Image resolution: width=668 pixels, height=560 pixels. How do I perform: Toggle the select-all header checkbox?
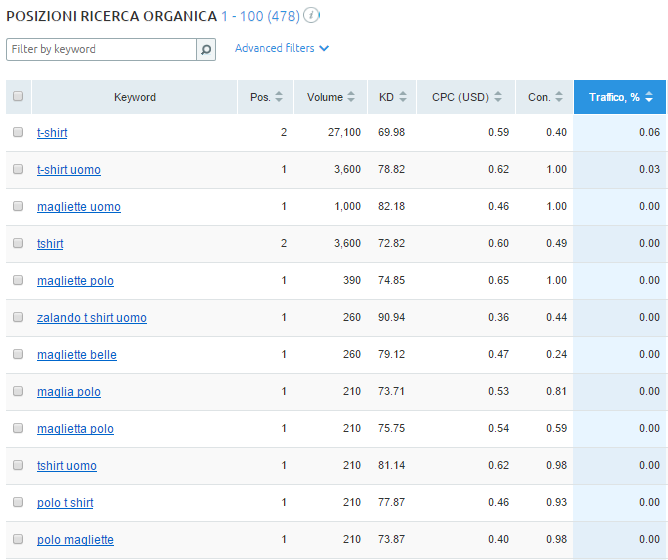click(18, 96)
